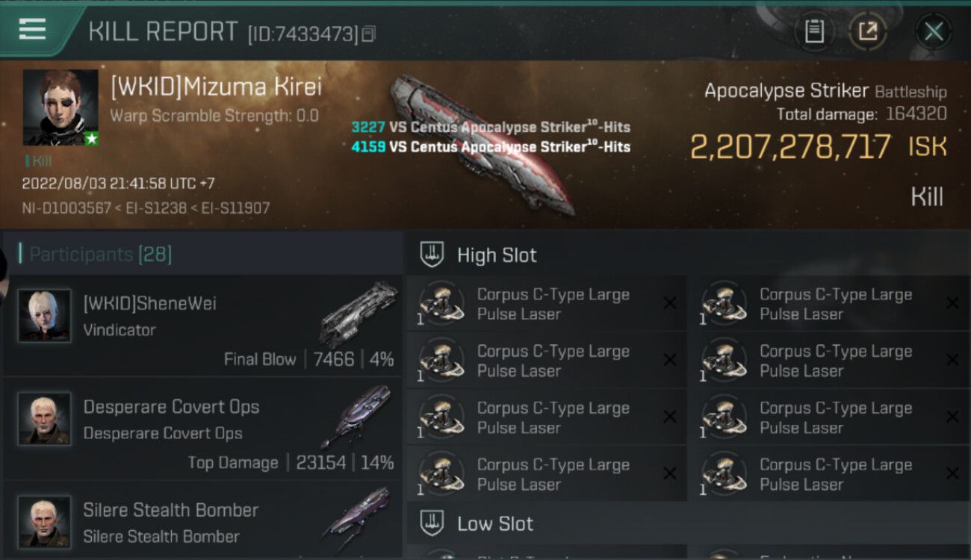Close the kill report panel
The height and width of the screenshot is (560, 971).
tap(934, 31)
